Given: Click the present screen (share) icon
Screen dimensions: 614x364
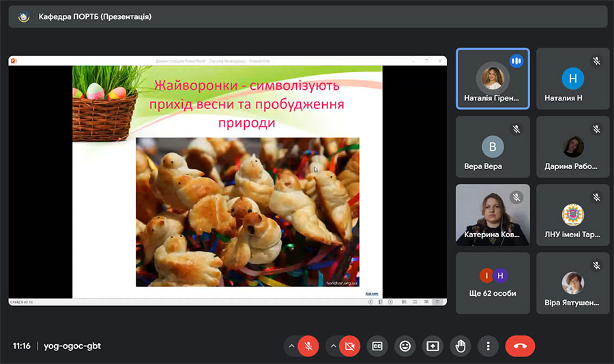Looking at the screenshot, I should tap(433, 346).
